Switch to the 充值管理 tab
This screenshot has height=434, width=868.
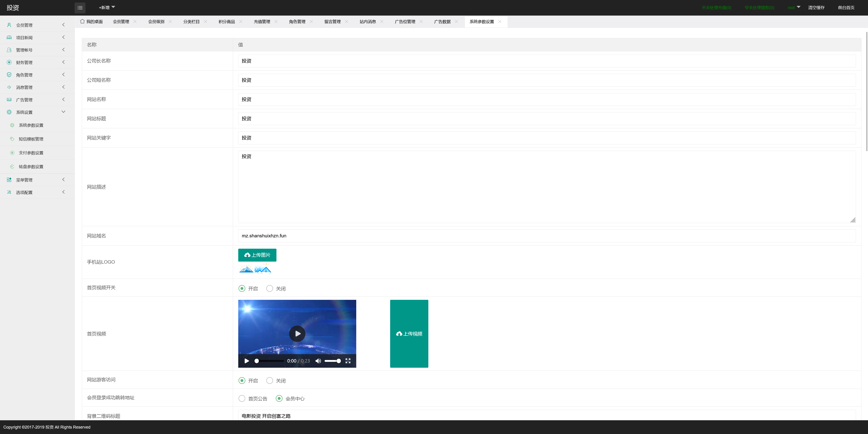[262, 21]
